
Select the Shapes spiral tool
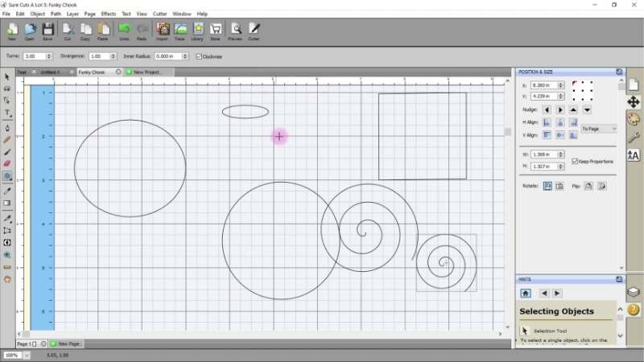point(7,176)
